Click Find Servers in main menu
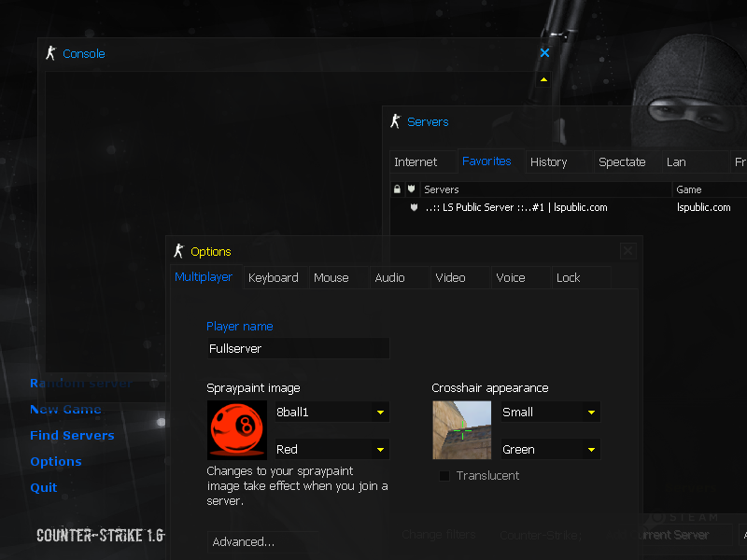Screen dimensions: 747x560 (72, 435)
